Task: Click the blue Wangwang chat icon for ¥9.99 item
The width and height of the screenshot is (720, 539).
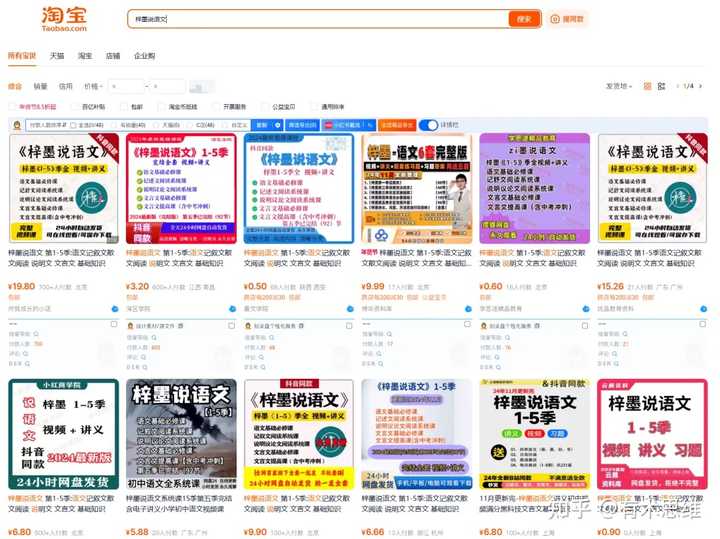Action: [x=468, y=309]
